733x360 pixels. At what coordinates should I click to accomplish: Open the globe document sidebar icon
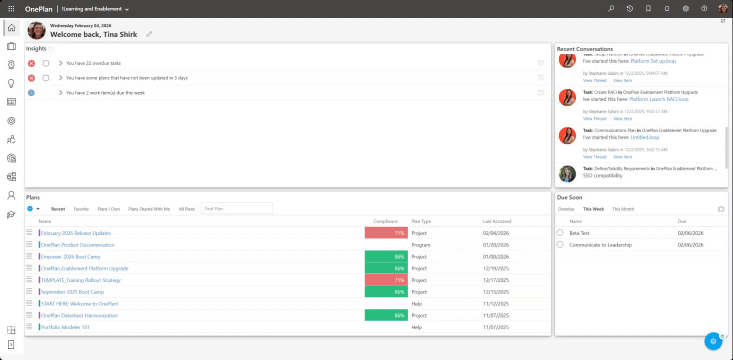point(11,158)
